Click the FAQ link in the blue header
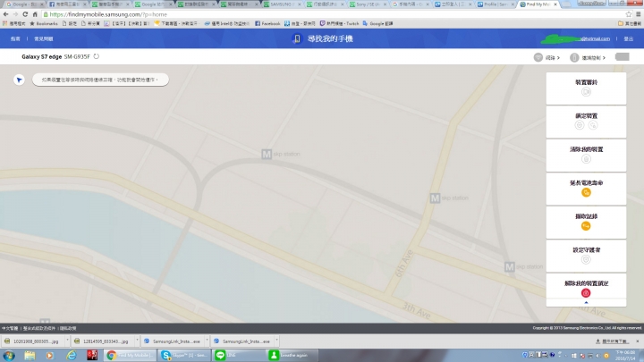The width and height of the screenshot is (644, 362). tap(44, 38)
